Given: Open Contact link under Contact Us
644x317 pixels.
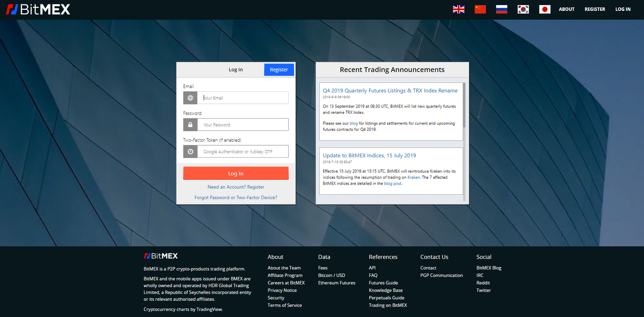Looking at the screenshot, I should (x=428, y=268).
